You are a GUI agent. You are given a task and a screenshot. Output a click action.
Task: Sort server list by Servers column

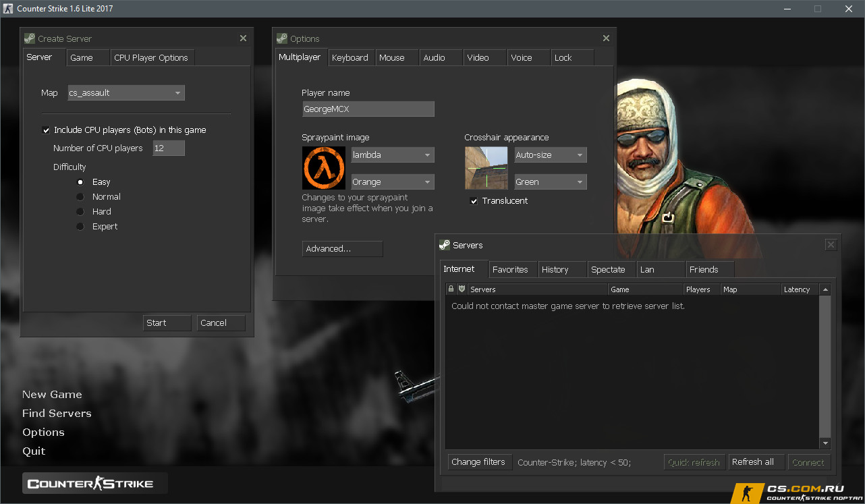pyautogui.click(x=538, y=289)
